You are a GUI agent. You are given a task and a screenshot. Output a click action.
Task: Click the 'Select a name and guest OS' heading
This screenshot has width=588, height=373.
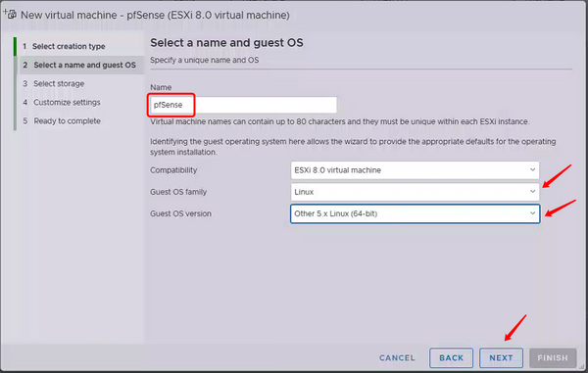(x=226, y=43)
